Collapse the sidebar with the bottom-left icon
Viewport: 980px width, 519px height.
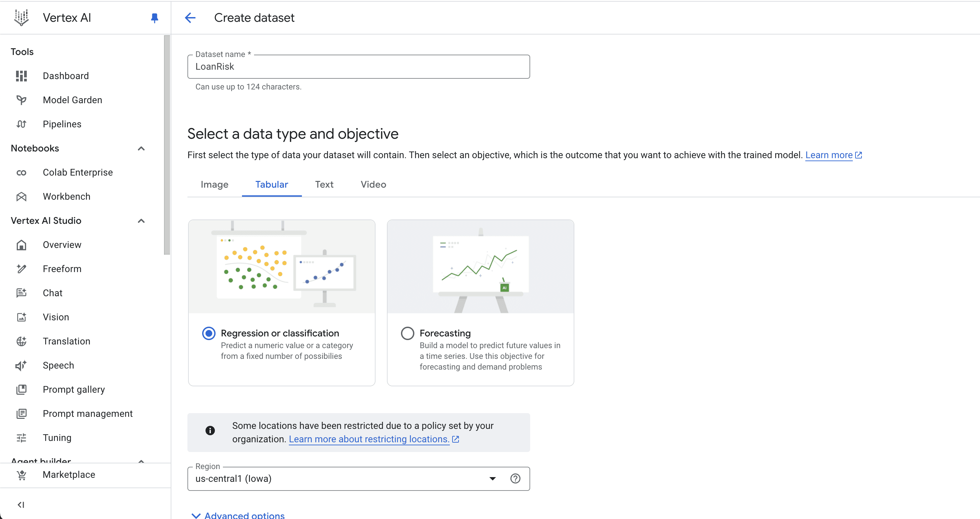(21, 505)
